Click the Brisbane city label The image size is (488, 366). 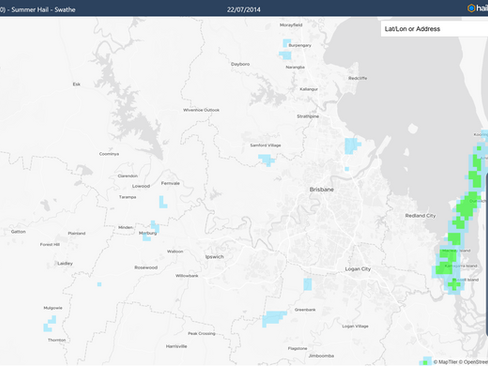tap(322, 189)
